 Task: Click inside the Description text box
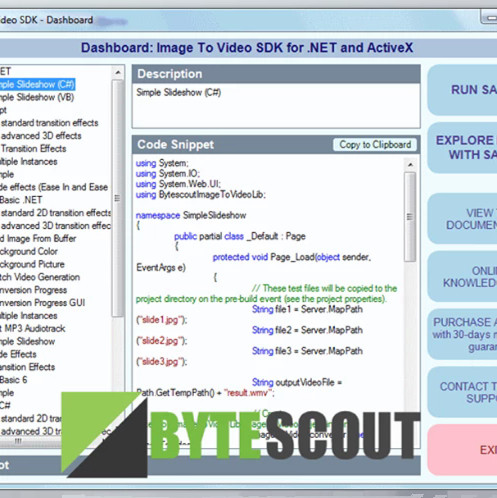(276, 105)
